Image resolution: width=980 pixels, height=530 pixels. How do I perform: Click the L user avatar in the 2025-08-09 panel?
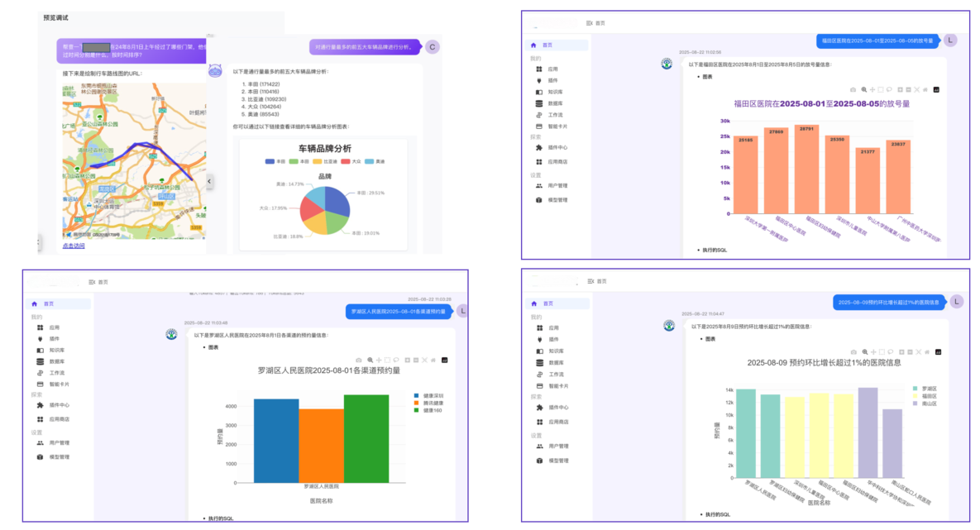(956, 302)
